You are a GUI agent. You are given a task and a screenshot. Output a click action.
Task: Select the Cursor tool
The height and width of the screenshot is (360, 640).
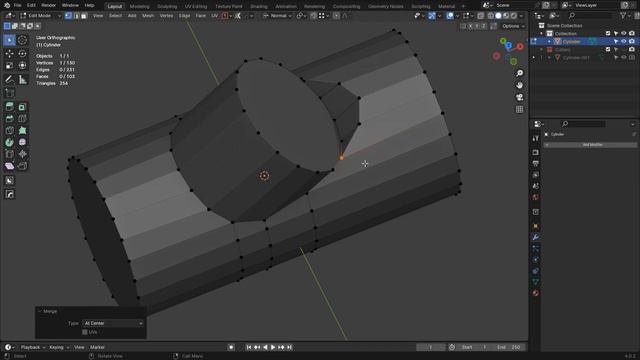click(x=22, y=40)
